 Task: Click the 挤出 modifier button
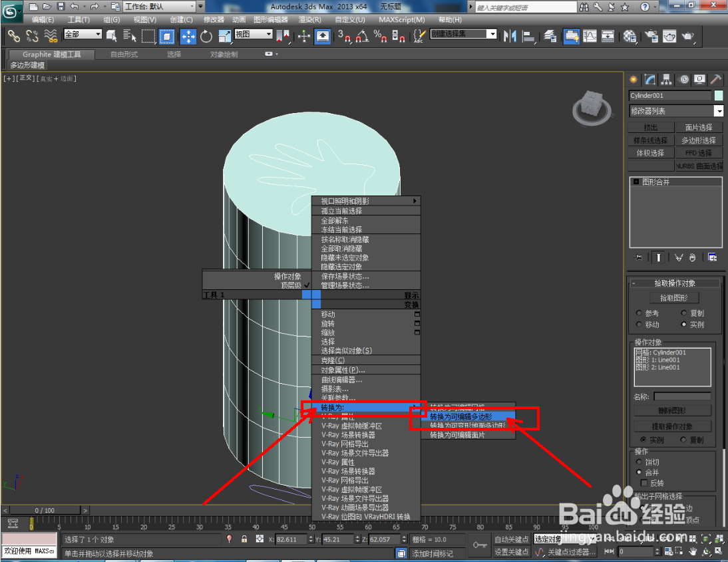(650, 127)
